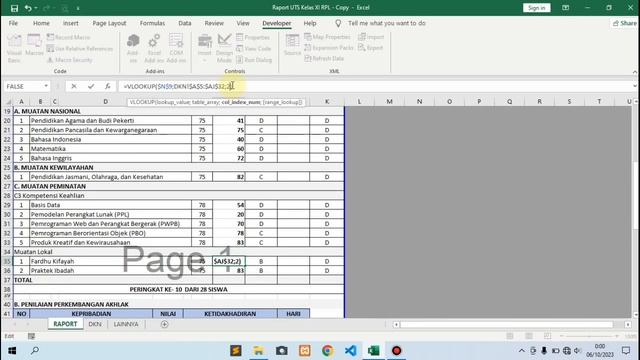The height and width of the screenshot is (360, 640).
Task: Click Map Properties in XML group
Action: (327, 37)
